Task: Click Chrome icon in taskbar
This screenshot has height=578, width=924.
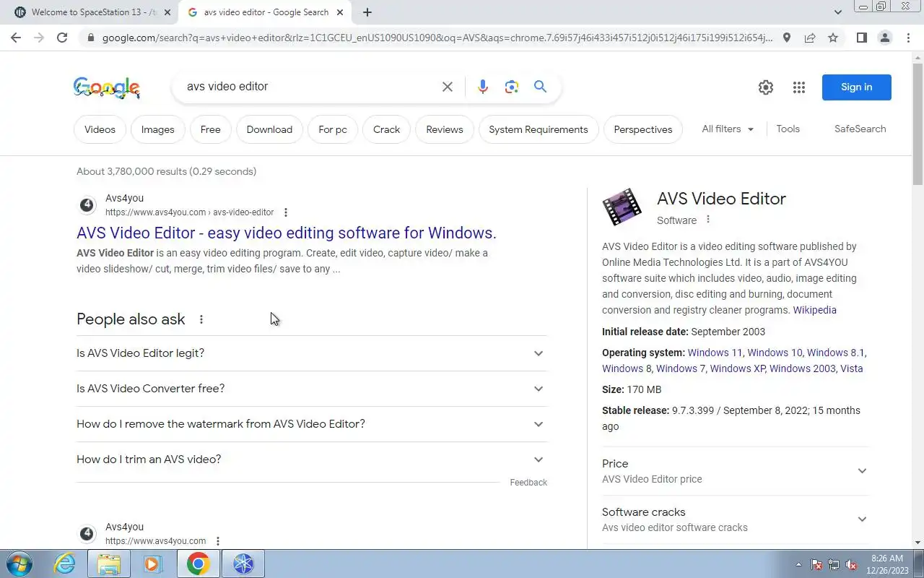Action: click(x=198, y=564)
